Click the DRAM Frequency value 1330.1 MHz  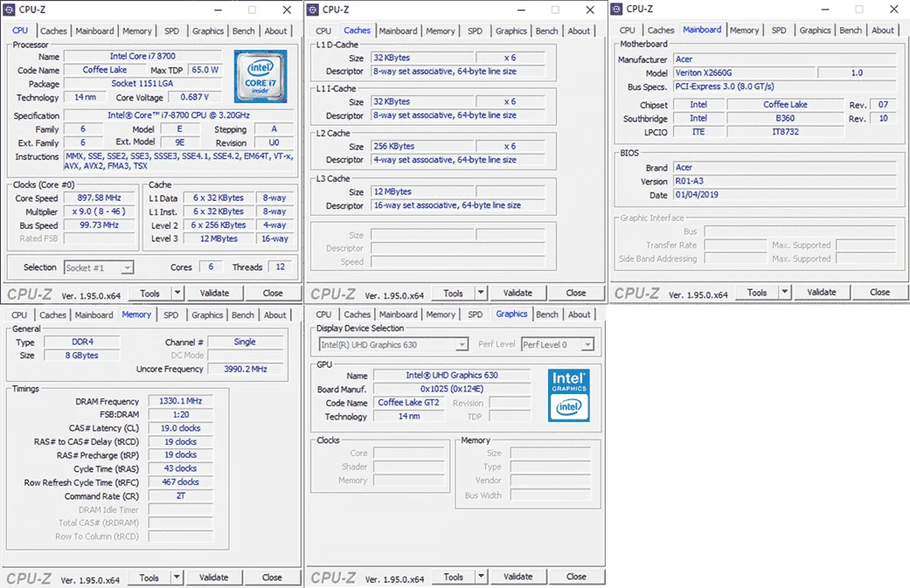point(180,401)
